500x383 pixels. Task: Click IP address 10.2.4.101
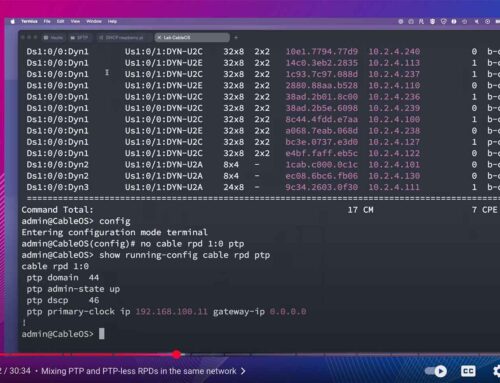click(394, 165)
